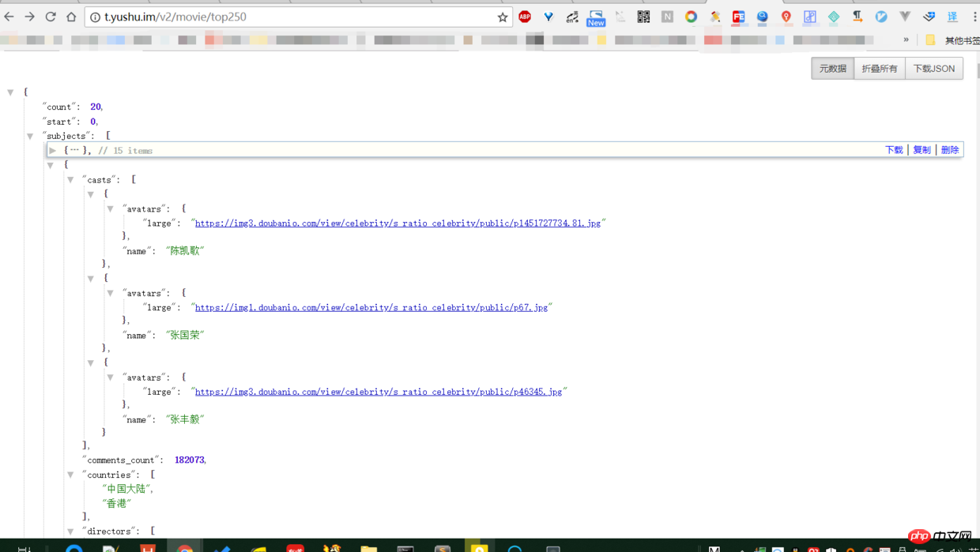Open the browser home page
The height and width of the screenshot is (552, 980).
coord(71,17)
